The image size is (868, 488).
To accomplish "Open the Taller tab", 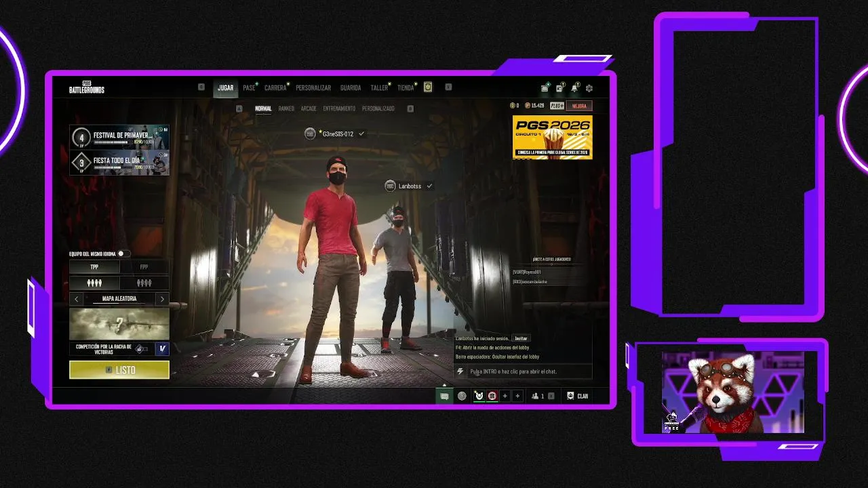I will point(380,88).
